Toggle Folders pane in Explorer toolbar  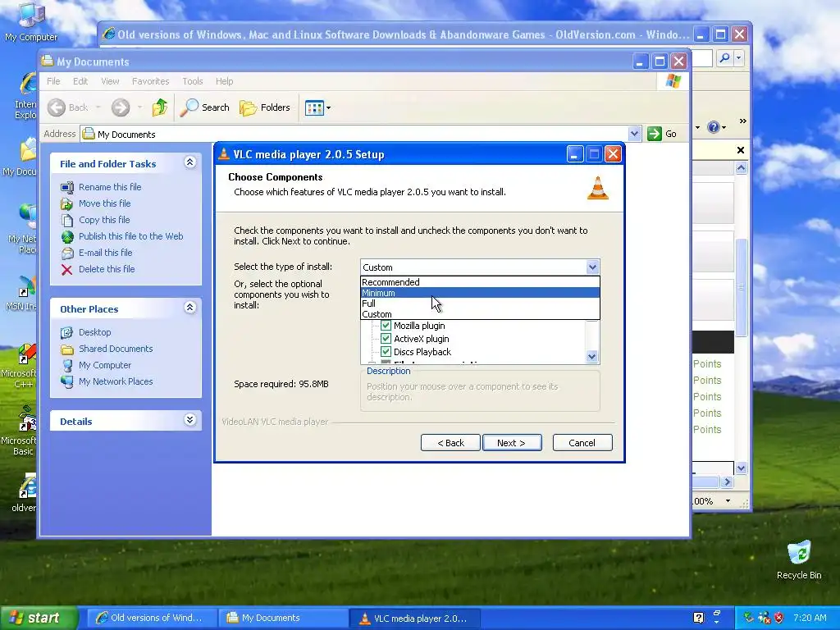click(265, 107)
